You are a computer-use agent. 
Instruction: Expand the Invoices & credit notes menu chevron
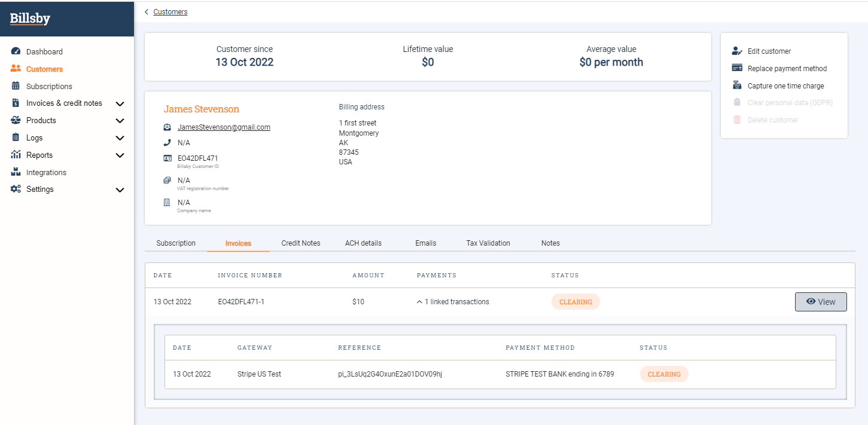(120, 103)
